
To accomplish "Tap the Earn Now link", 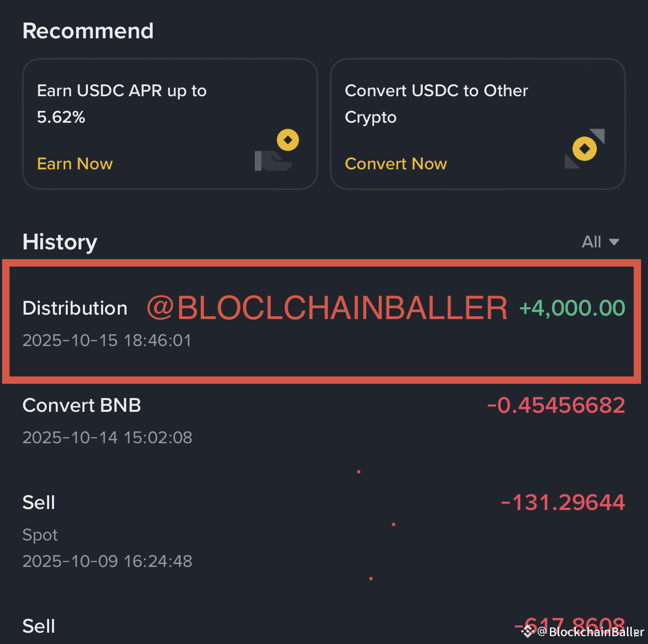I will point(75,163).
